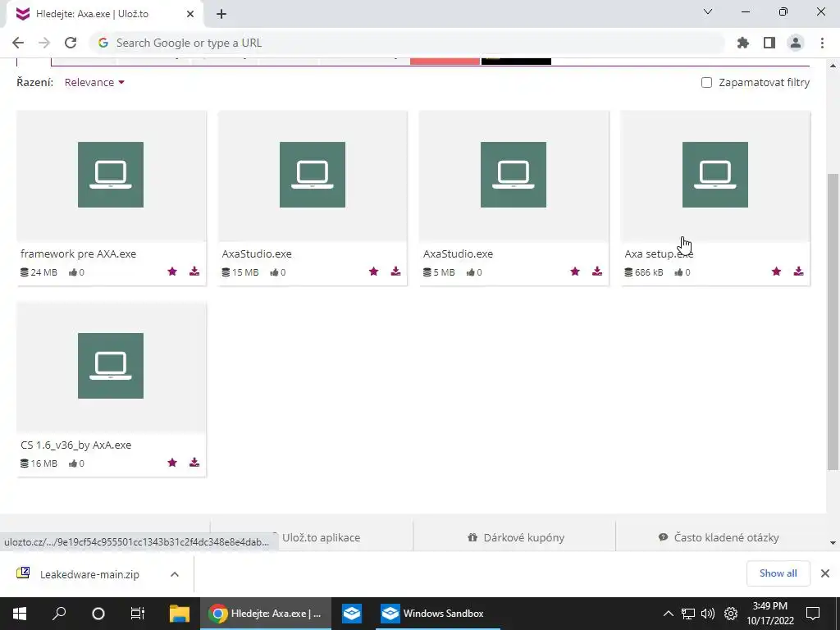Image resolution: width=840 pixels, height=630 pixels.
Task: Open Často kladené otázky footer link
Action: pos(719,538)
